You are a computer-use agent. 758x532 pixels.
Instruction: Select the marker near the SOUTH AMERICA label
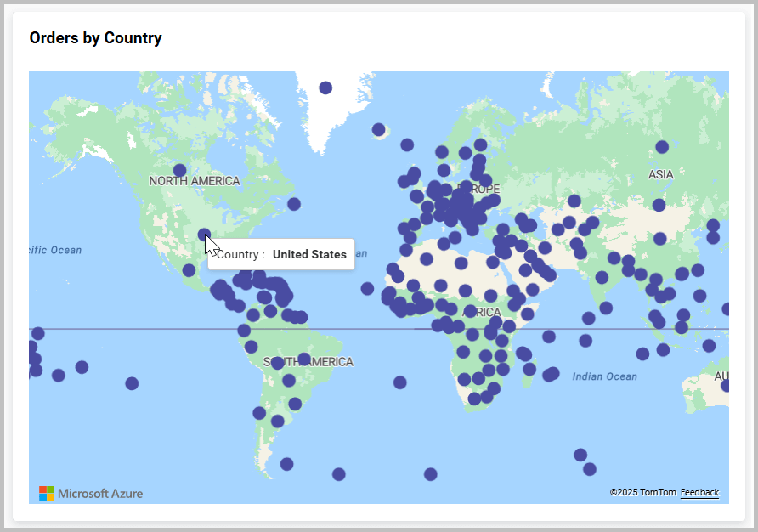point(303,357)
